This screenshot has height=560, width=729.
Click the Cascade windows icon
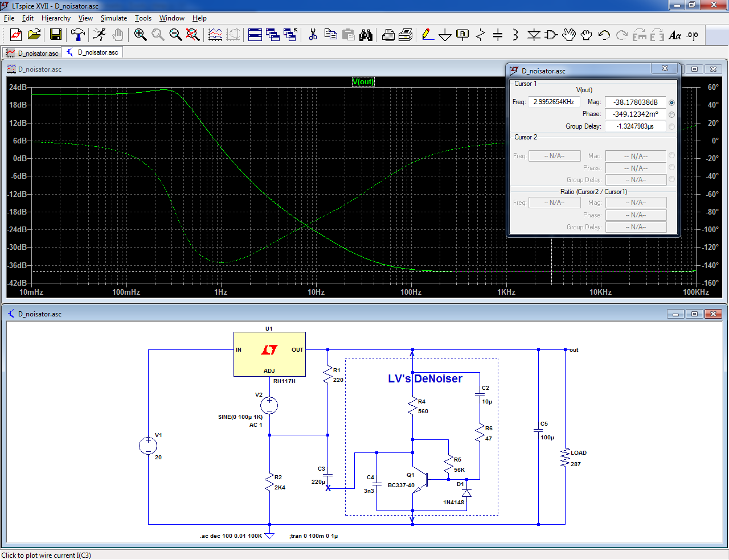(273, 35)
